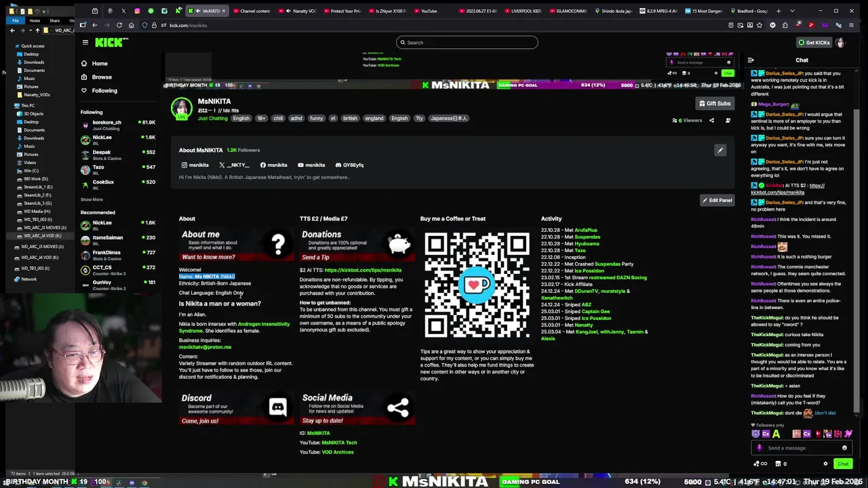Open the Bradford Google Maps tab
Viewport: 868px width, 488px height.
[748, 11]
